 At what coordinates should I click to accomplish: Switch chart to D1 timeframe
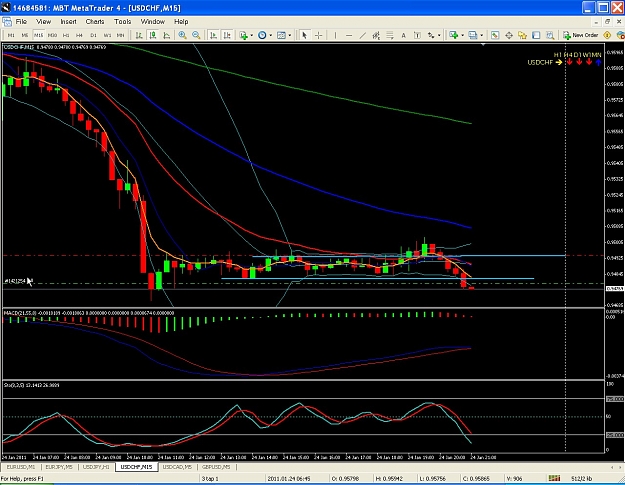pos(93,35)
